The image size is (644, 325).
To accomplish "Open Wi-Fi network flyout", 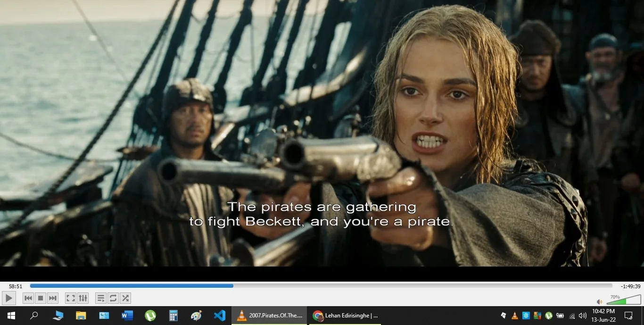I will click(572, 316).
